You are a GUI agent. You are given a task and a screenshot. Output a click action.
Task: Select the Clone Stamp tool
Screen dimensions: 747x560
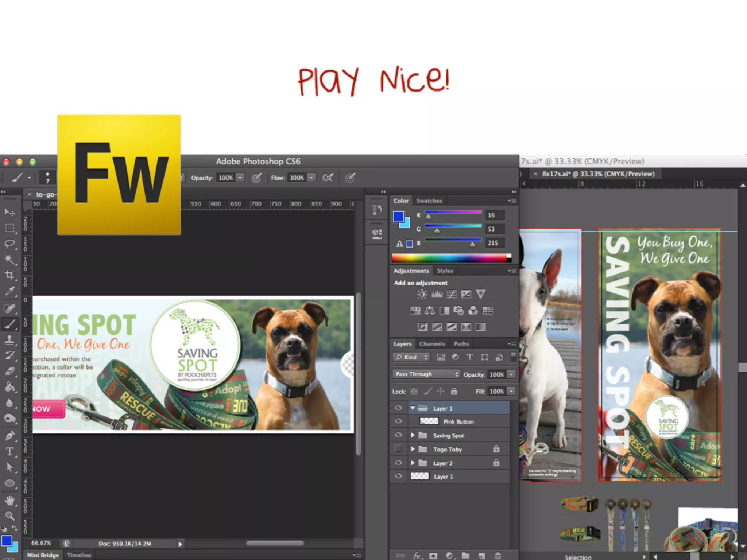tap(9, 340)
